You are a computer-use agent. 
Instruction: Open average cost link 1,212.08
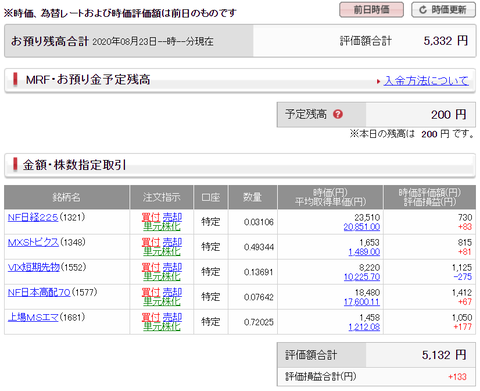(x=364, y=327)
